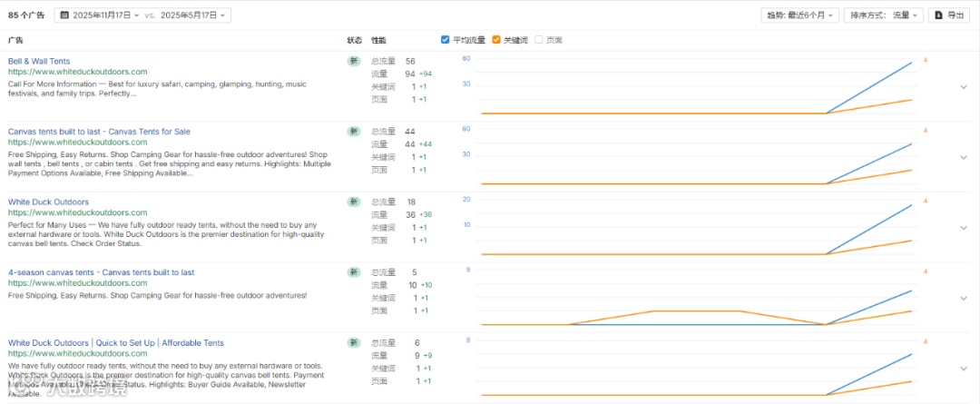Screen dimensions: 980x404
Task: Expand the White Duck Outdoors ad row
Action: pos(963,228)
